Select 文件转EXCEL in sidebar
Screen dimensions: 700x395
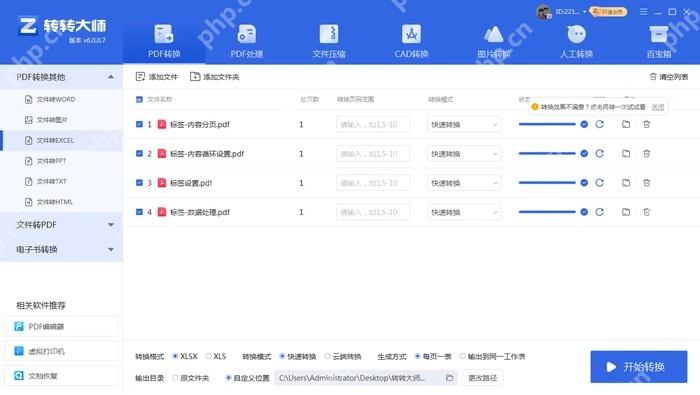(62, 140)
